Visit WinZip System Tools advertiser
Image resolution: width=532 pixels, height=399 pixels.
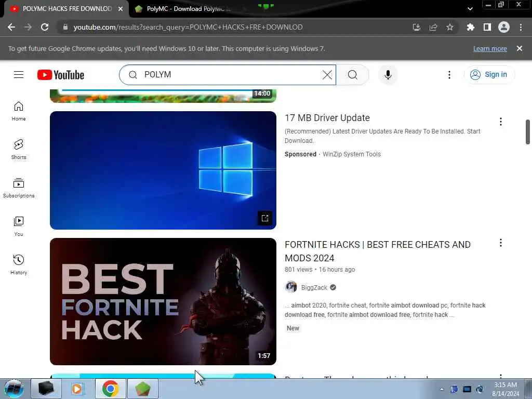352,154
